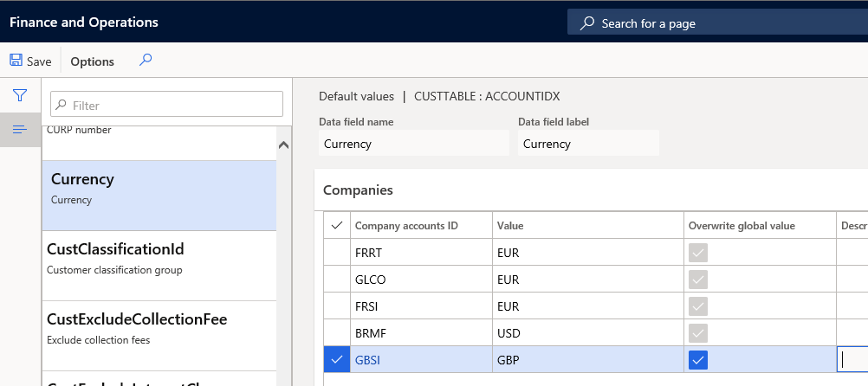868x386 pixels.
Task: Click the EUR value in GLCO row
Action: click(x=588, y=280)
